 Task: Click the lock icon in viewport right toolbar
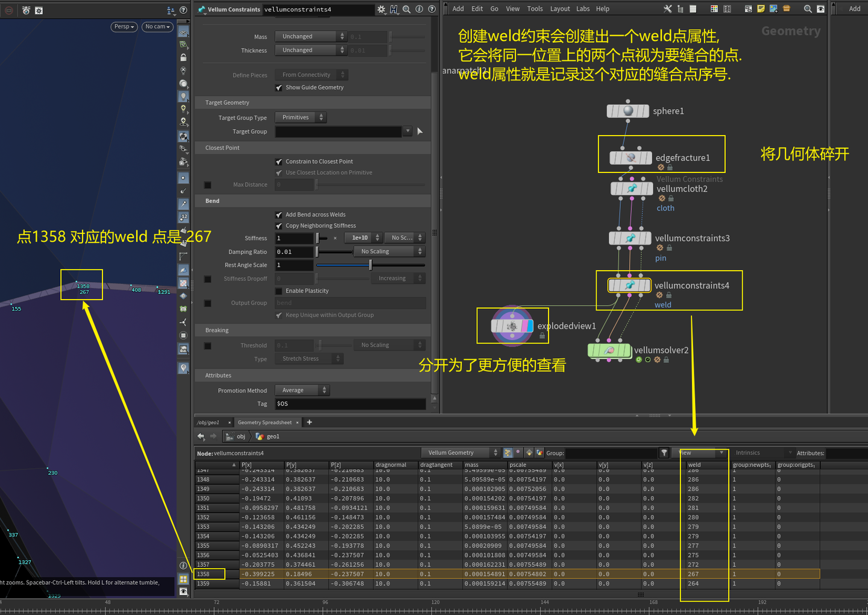coord(183,57)
